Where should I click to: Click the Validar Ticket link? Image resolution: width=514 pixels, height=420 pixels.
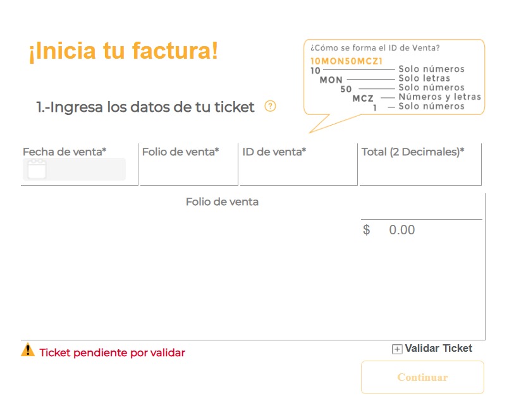pos(438,348)
